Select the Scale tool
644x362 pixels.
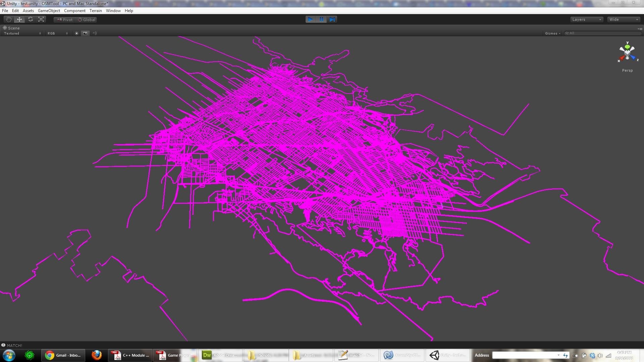(x=41, y=19)
